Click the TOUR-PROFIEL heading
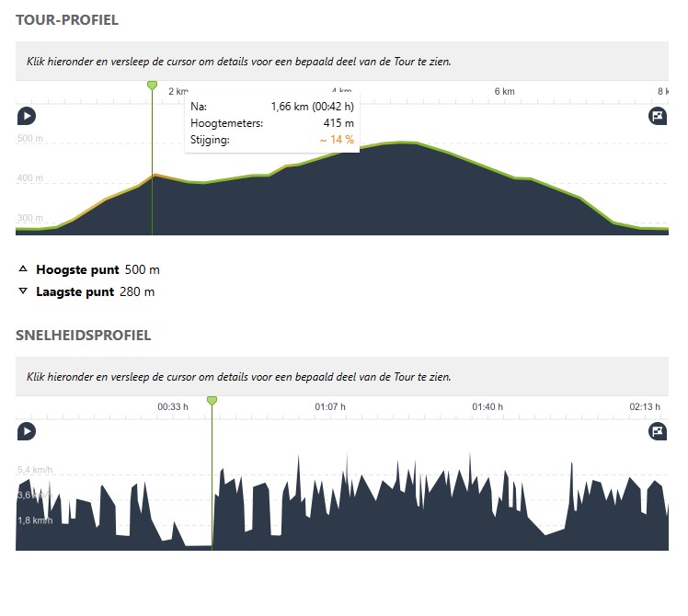Screen dimensions: 688x616 coord(67,19)
